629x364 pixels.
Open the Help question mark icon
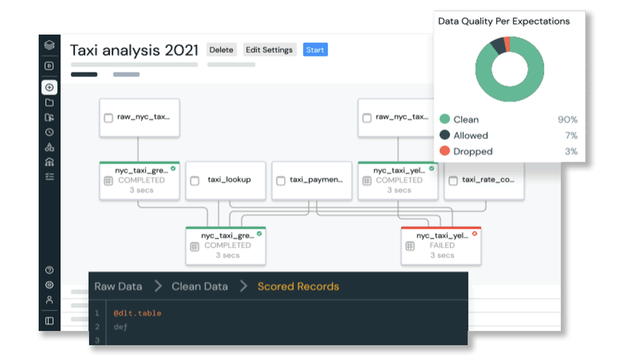(x=49, y=270)
